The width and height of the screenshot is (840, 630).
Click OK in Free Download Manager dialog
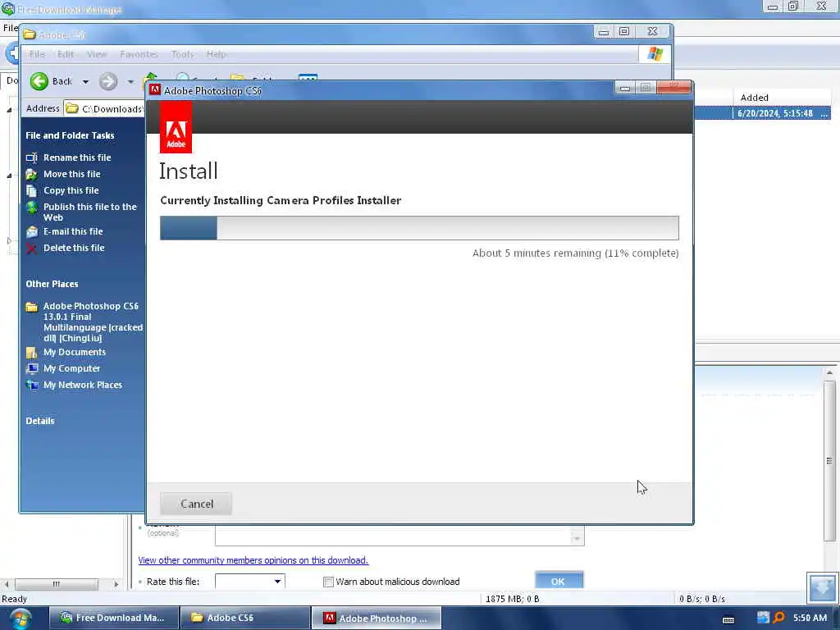click(x=559, y=581)
